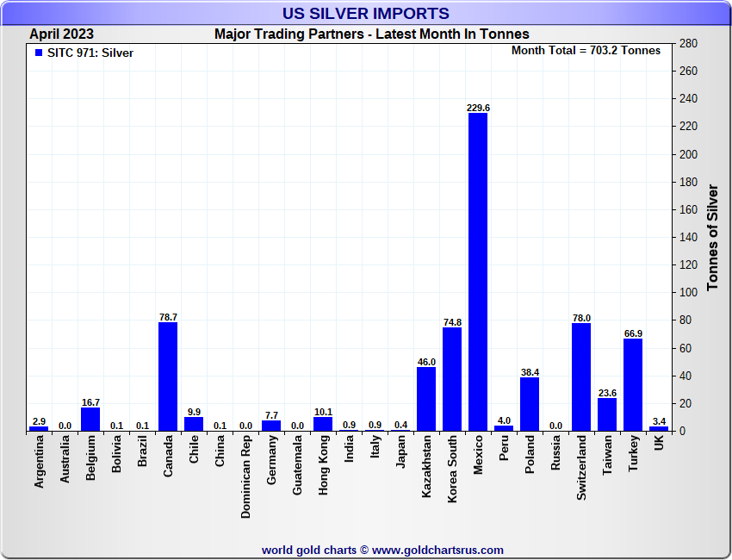Click the 100 value on the y-axis
This screenshot has width=732, height=560.
688,292
